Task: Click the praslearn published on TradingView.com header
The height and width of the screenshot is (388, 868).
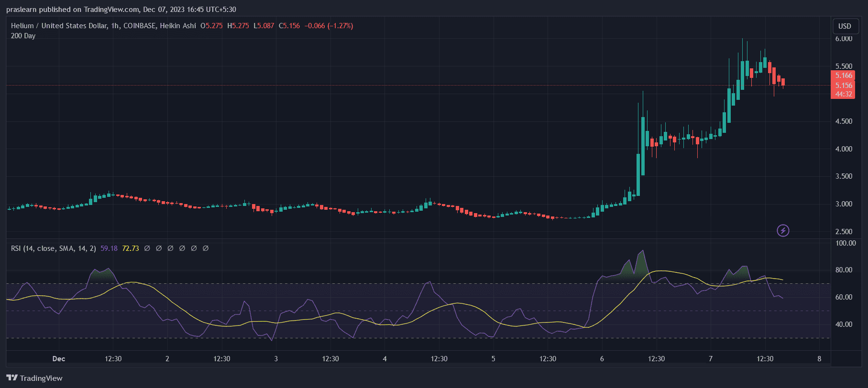Action: click(121, 10)
